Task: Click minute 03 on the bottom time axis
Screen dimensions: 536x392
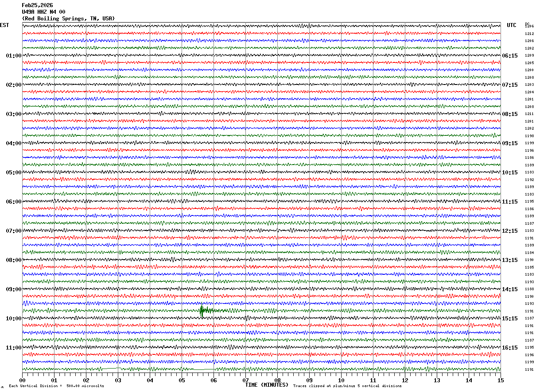Action: (x=118, y=380)
